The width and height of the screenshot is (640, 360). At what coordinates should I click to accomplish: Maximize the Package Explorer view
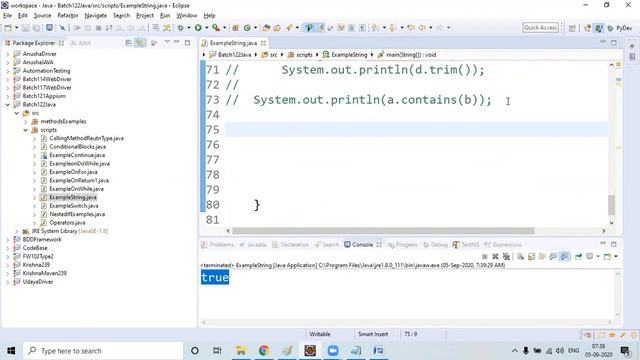pos(187,42)
